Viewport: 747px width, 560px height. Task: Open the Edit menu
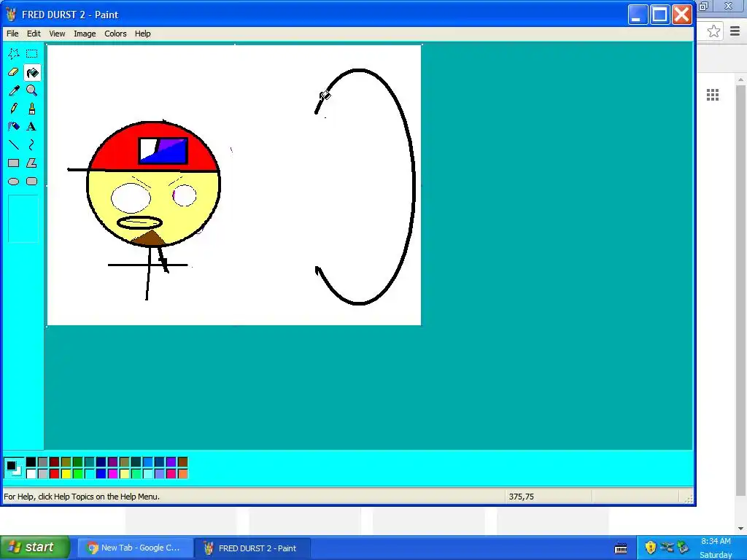click(34, 34)
